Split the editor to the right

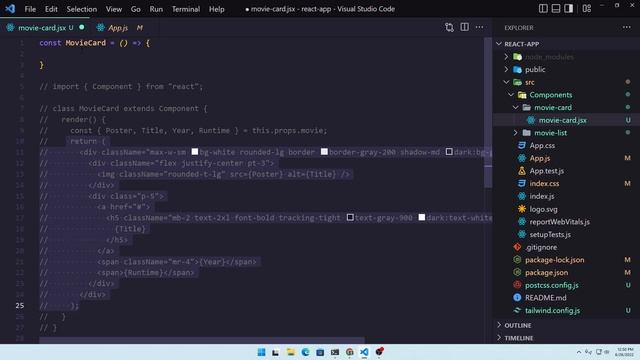[x=464, y=27]
